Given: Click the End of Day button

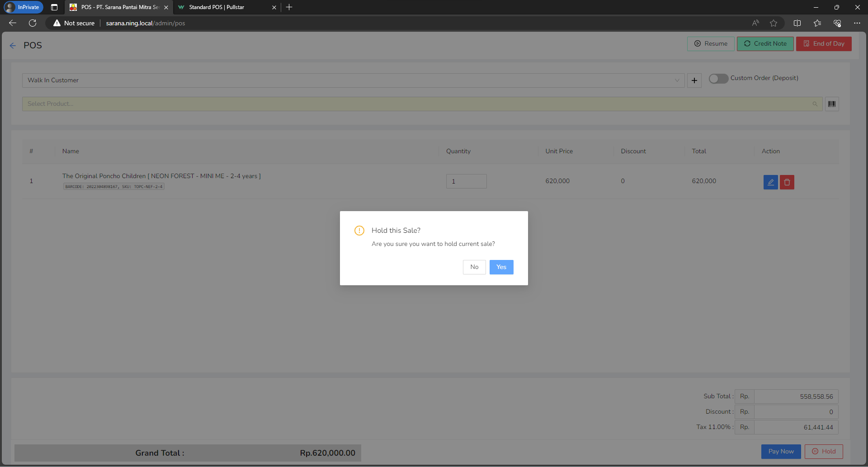Looking at the screenshot, I should click(x=824, y=44).
